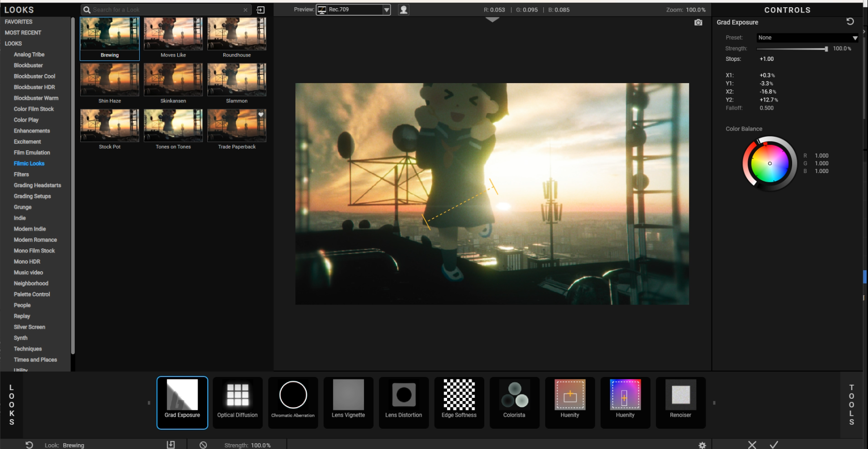
Task: Take a snapshot with the camera icon
Action: pyautogui.click(x=698, y=23)
